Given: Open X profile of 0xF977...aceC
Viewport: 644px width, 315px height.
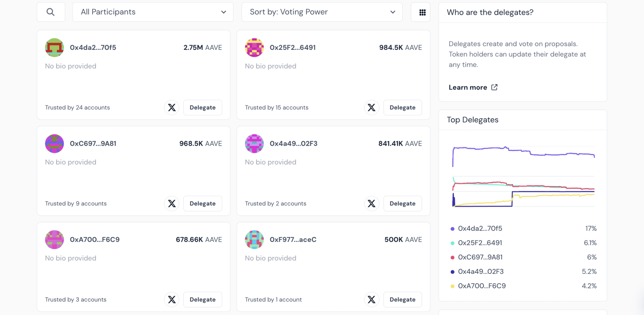Looking at the screenshot, I should (x=372, y=300).
